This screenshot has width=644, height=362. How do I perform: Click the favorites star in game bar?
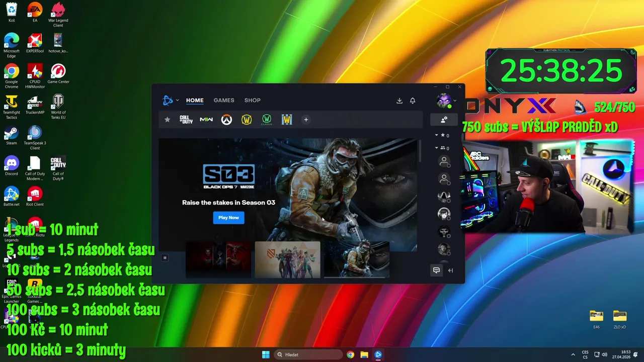[167, 120]
